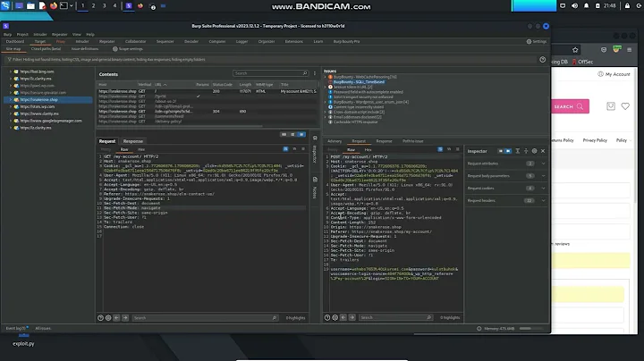
Task: Click Inspector expand-all sections icon
Action: tap(518, 151)
